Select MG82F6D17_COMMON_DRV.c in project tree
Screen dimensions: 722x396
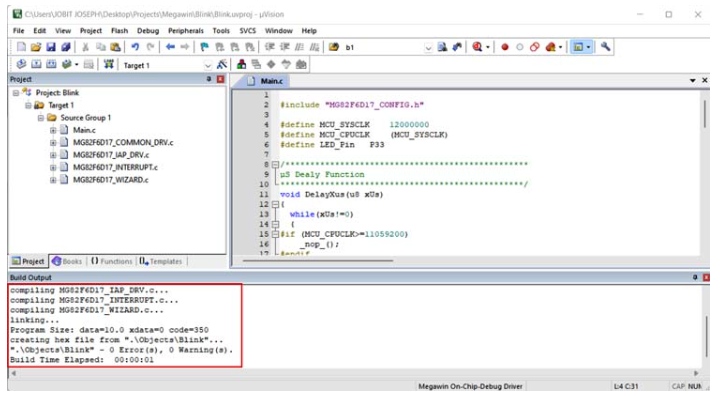[x=123, y=143]
